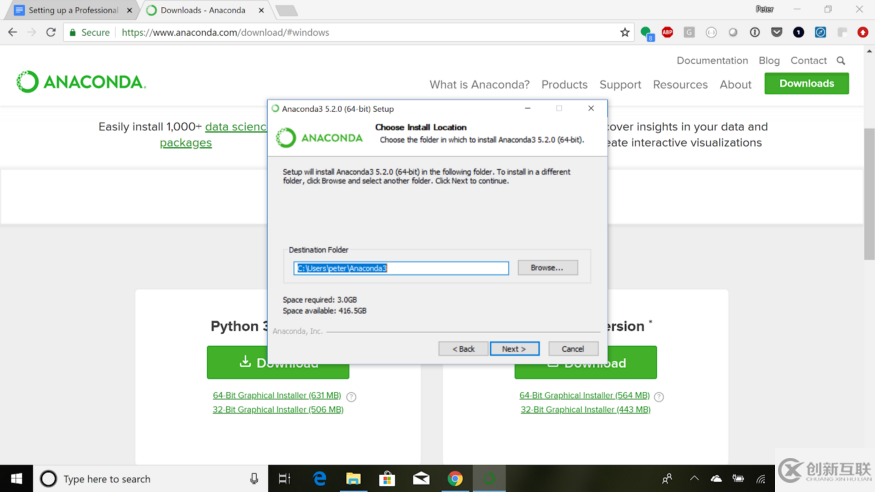Click the green Downloads button in header
Screen dimensions: 875x492
point(806,84)
